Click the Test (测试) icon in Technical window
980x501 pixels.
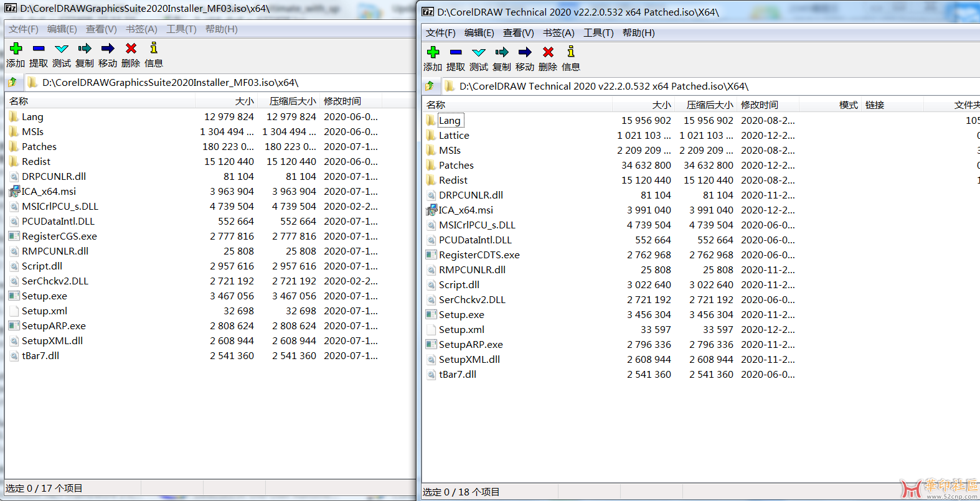pos(479,52)
